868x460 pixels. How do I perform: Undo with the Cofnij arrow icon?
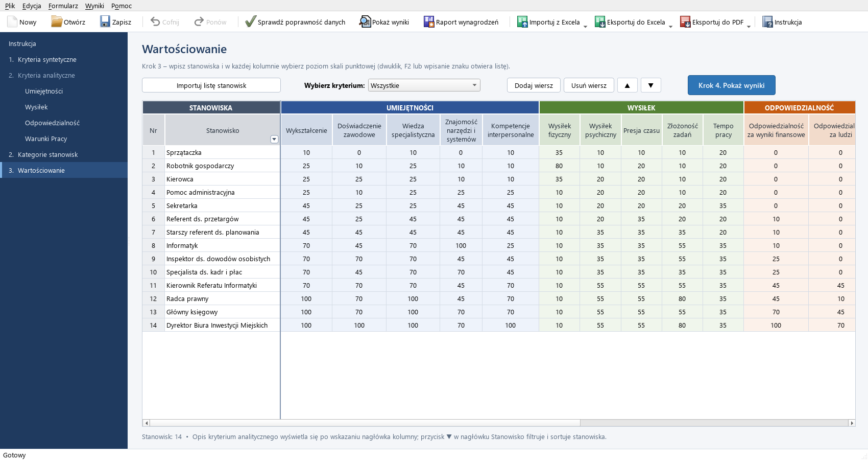(x=155, y=22)
